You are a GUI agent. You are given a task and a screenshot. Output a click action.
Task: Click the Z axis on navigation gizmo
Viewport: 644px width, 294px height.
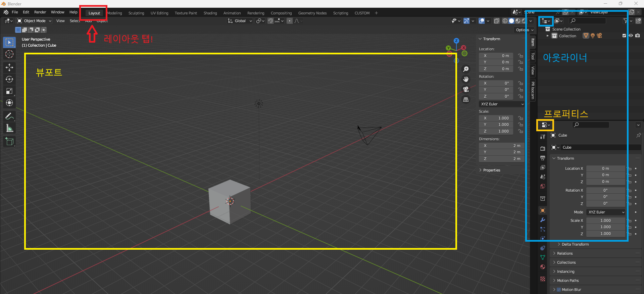click(456, 41)
